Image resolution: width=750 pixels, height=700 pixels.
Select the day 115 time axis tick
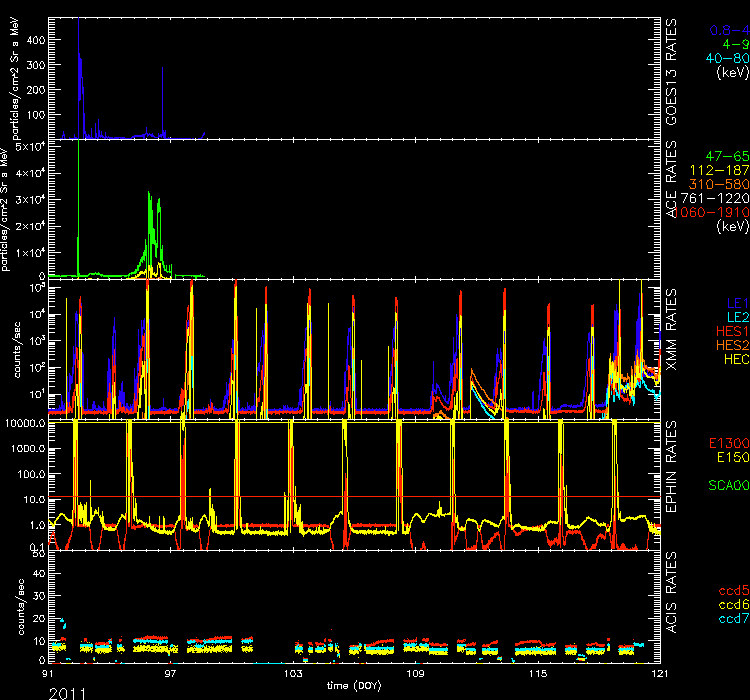point(536,675)
